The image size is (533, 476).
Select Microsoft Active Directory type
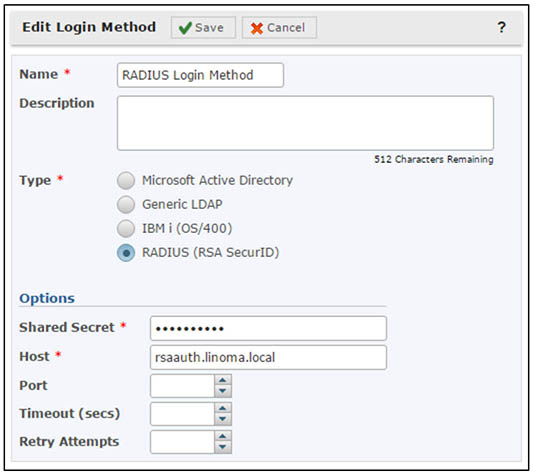click(126, 181)
